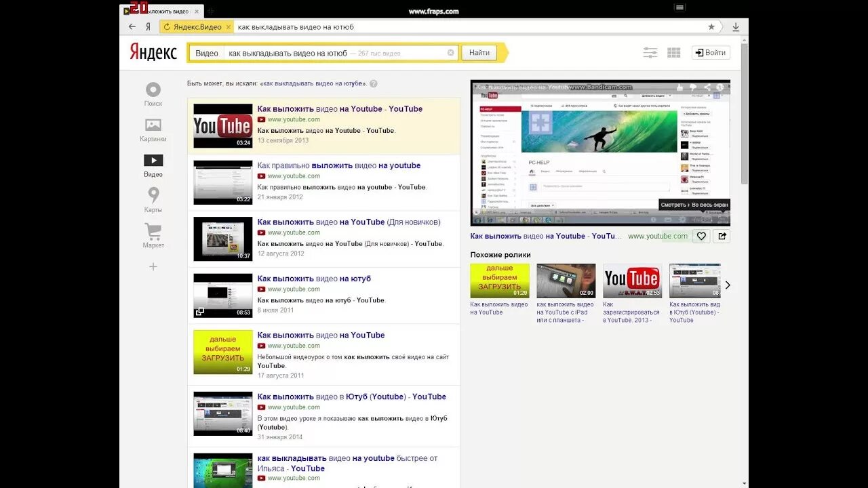
Task: Open similar video iPad thumbnail 02:00
Action: pyautogui.click(x=566, y=281)
